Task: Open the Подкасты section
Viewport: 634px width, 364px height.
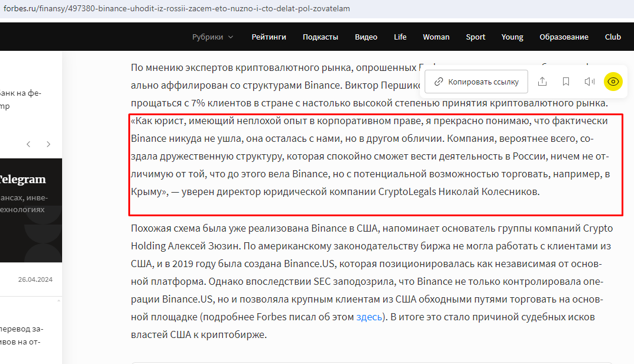Action: [x=320, y=37]
